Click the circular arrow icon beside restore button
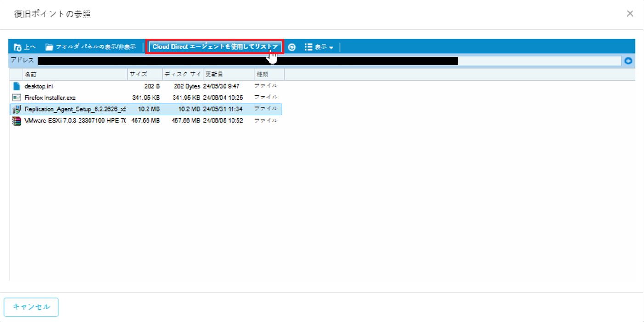644x322 pixels. (292, 47)
